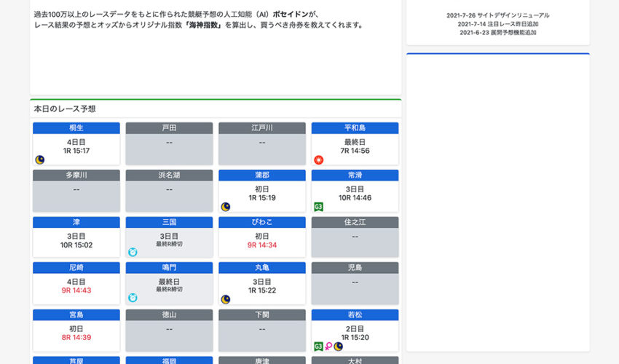Select the 宮島 venue header

(x=76, y=314)
